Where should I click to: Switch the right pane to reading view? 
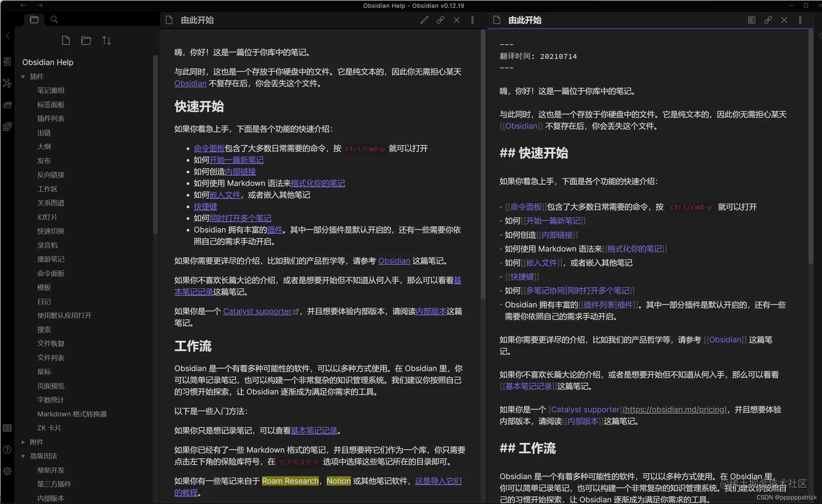coord(752,20)
